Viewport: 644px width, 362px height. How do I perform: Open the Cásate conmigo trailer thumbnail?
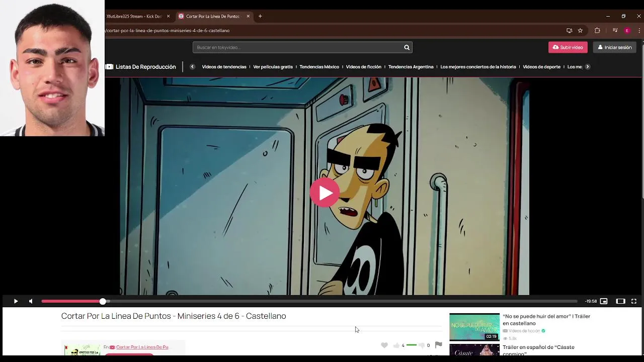[474, 349]
